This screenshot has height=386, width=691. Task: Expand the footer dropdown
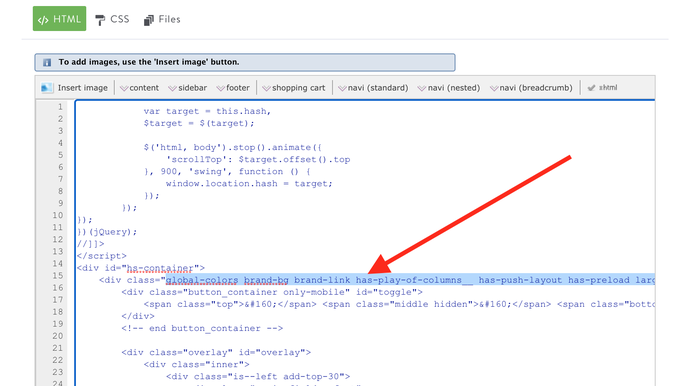pos(233,88)
